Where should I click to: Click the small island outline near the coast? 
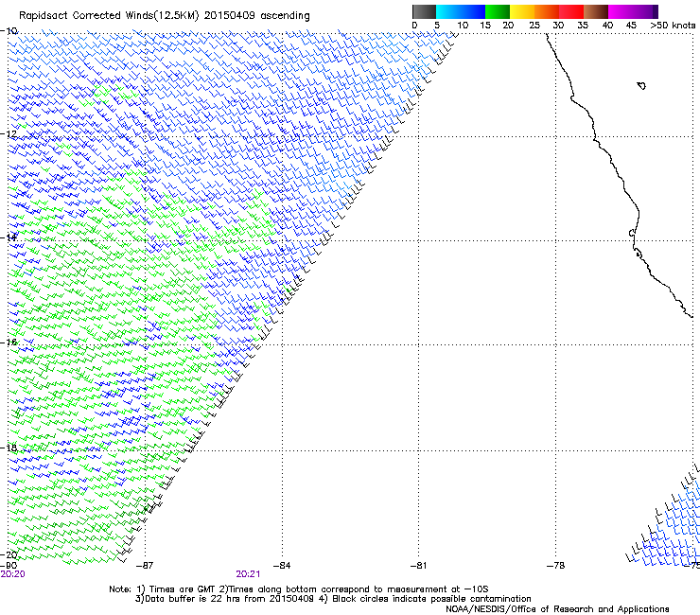(x=641, y=86)
